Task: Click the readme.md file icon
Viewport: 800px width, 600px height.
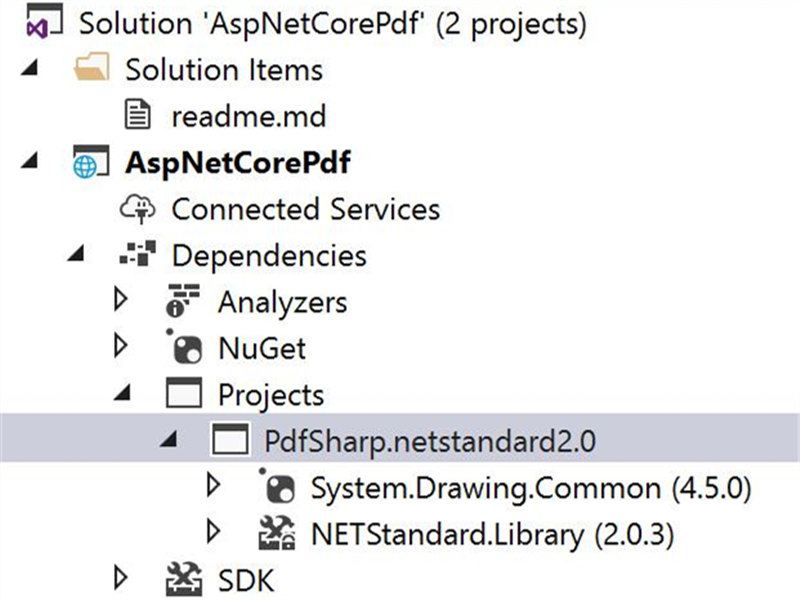Action: coord(139,116)
